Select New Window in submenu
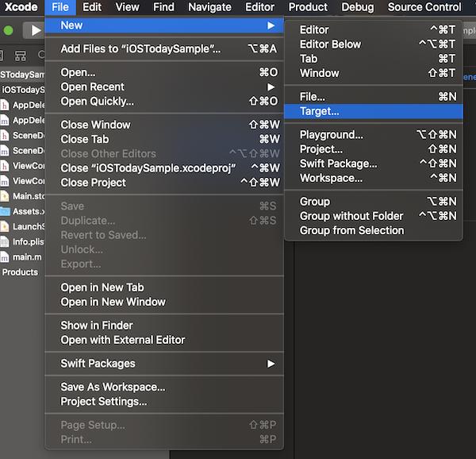Image resolution: width=476 pixels, height=459 pixels. click(374, 73)
